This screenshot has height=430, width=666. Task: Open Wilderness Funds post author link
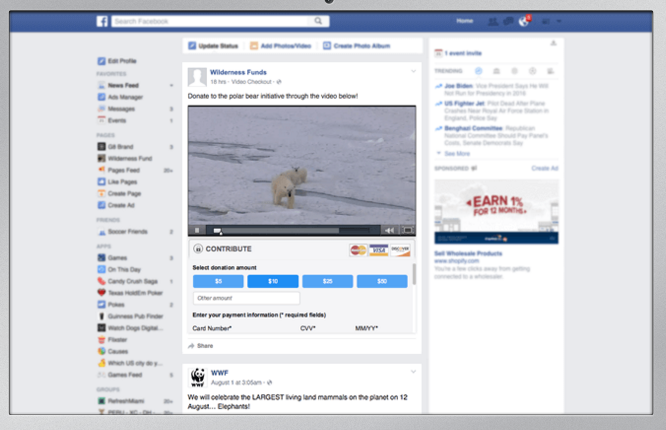tap(238, 72)
